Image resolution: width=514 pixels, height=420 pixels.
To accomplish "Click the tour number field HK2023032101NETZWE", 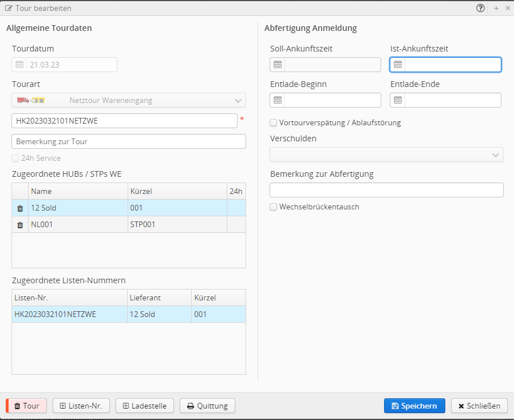I will tap(124, 121).
